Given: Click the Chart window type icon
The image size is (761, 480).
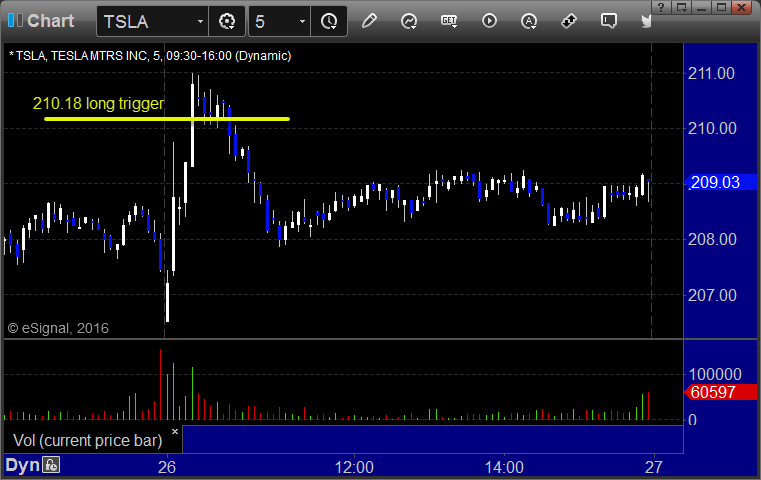Looking at the screenshot, I should point(15,20).
